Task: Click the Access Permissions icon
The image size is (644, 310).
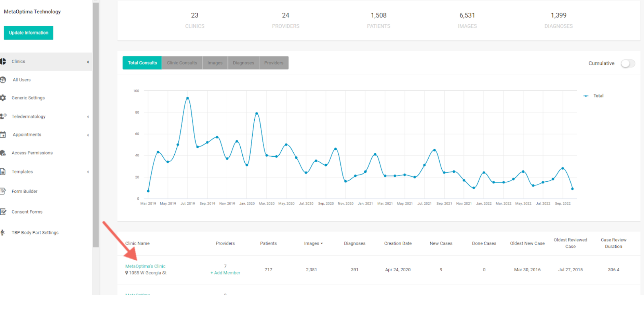Action: pos(3,153)
